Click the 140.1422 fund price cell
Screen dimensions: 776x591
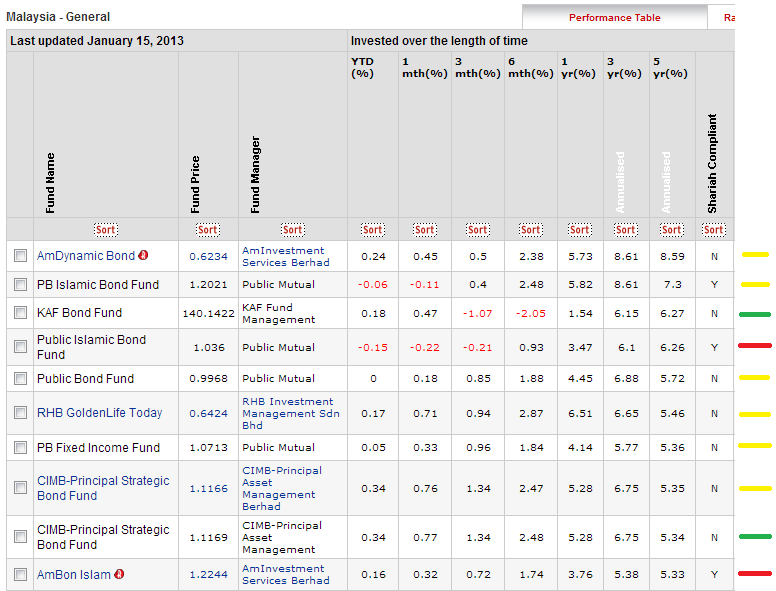(208, 313)
